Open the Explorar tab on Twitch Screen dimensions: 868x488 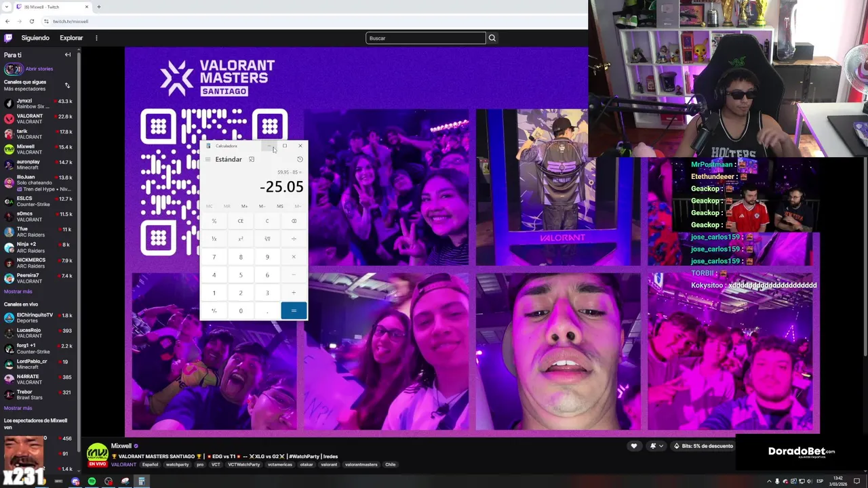(x=71, y=38)
